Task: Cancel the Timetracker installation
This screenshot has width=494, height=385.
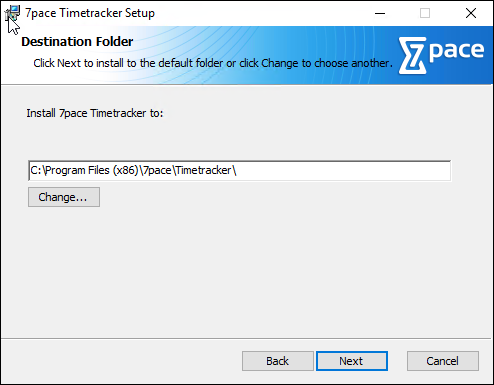Action: click(x=443, y=361)
